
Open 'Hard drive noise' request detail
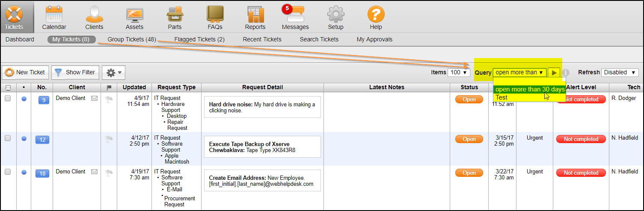click(x=262, y=107)
